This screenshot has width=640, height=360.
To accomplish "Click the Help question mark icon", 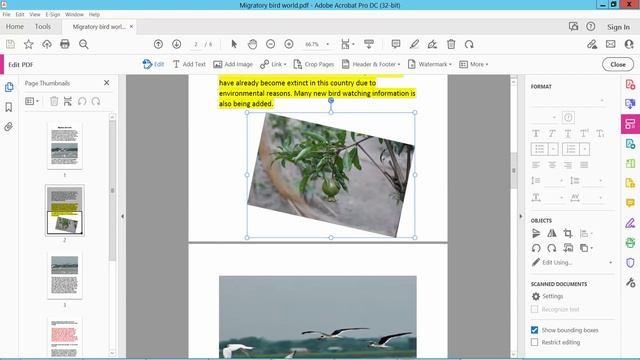I will [591, 27].
